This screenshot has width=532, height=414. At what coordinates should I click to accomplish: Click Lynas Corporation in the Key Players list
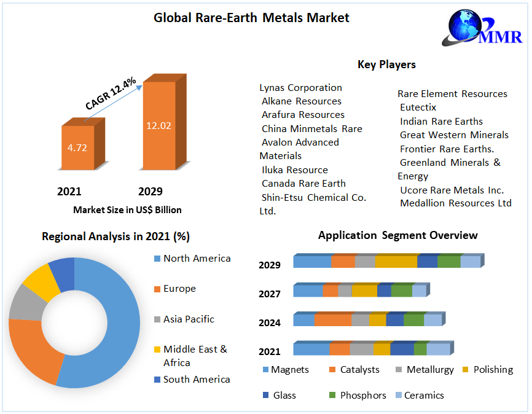pyautogui.click(x=300, y=87)
